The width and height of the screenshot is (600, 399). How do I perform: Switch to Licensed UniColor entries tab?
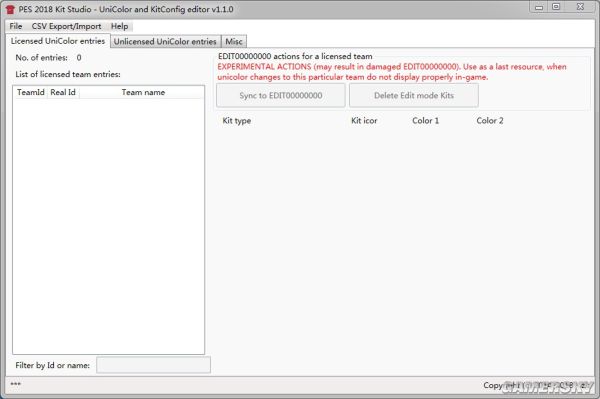pos(58,41)
